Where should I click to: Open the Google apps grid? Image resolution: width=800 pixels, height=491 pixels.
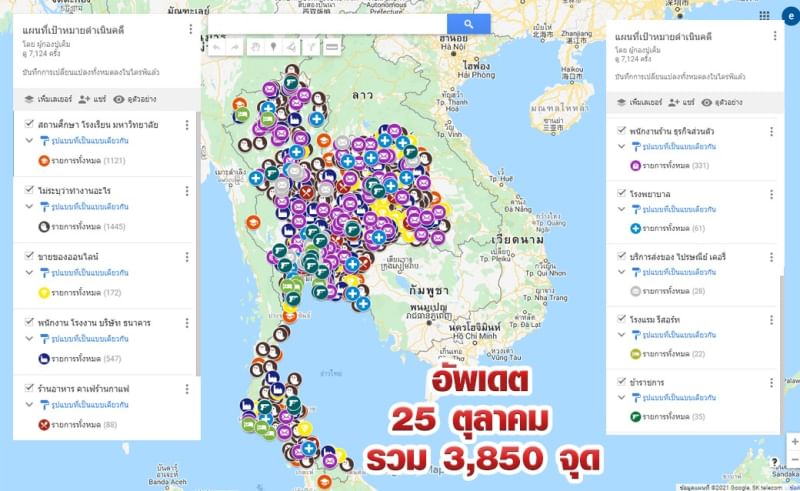click(764, 15)
